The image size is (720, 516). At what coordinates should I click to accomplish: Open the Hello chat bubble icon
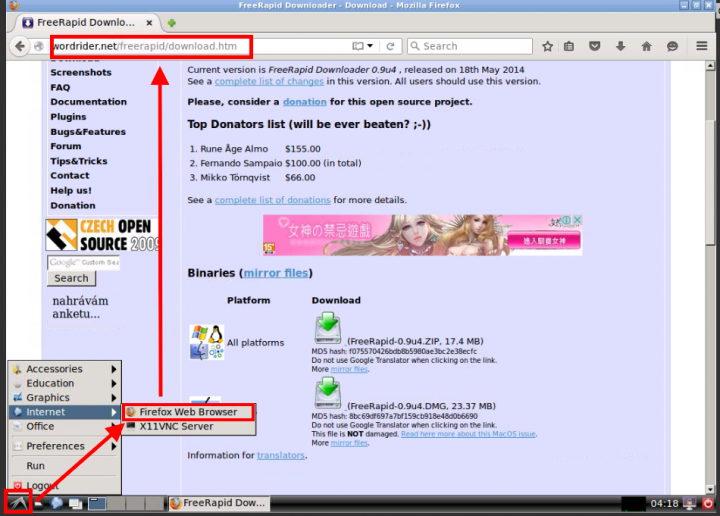coord(672,46)
